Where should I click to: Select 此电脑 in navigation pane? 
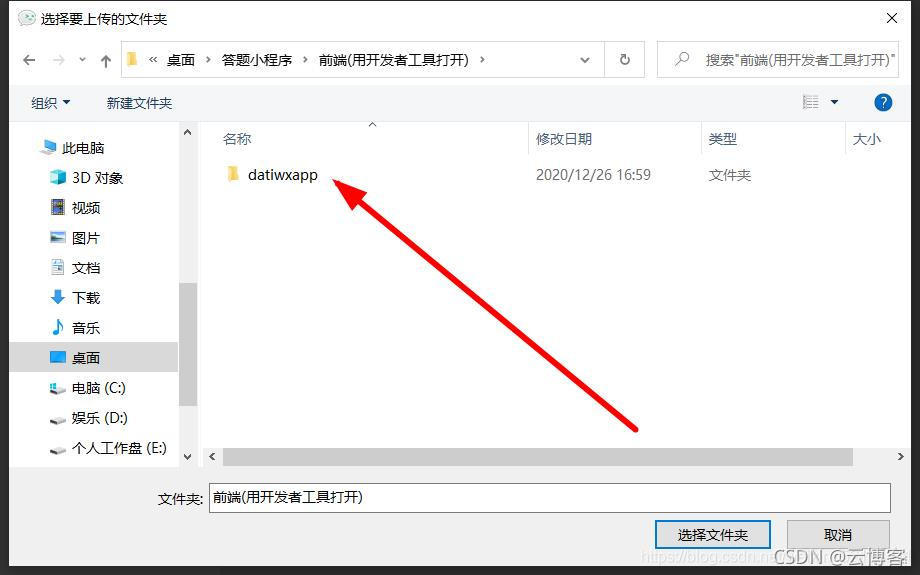[83, 148]
